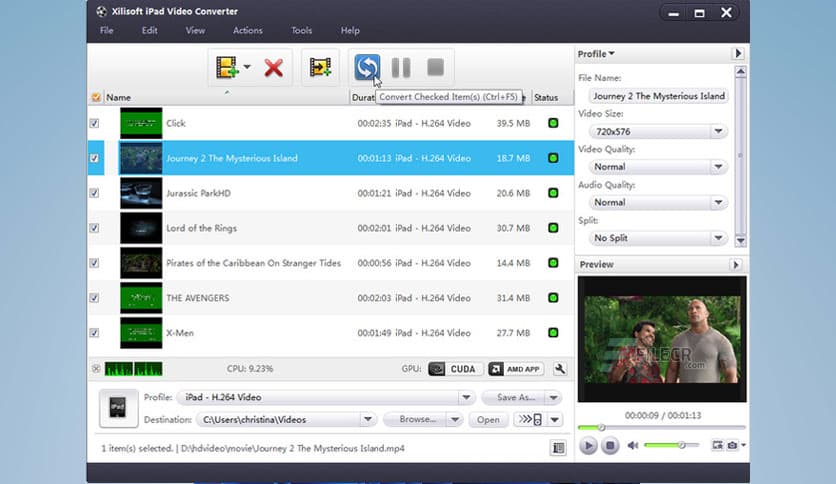836x484 pixels.
Task: Play the preview video
Action: coord(588,446)
